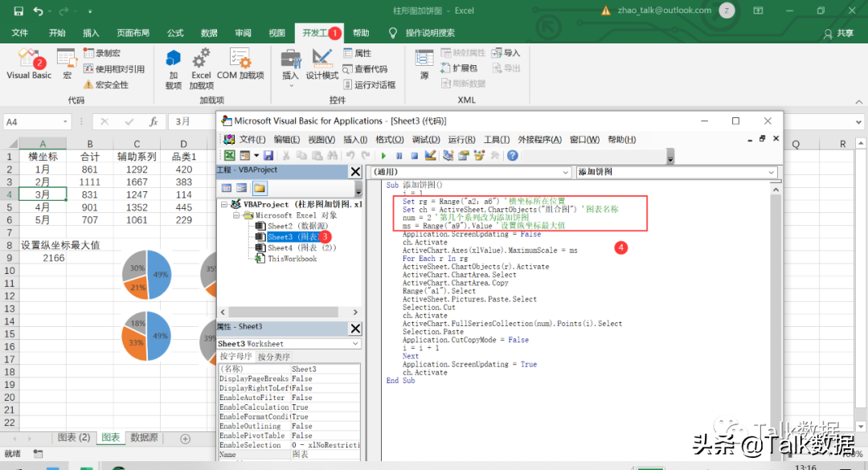868x470 pixels.
Task: Open the Sheet3 Worksheet properties dropdown
Action: point(355,344)
